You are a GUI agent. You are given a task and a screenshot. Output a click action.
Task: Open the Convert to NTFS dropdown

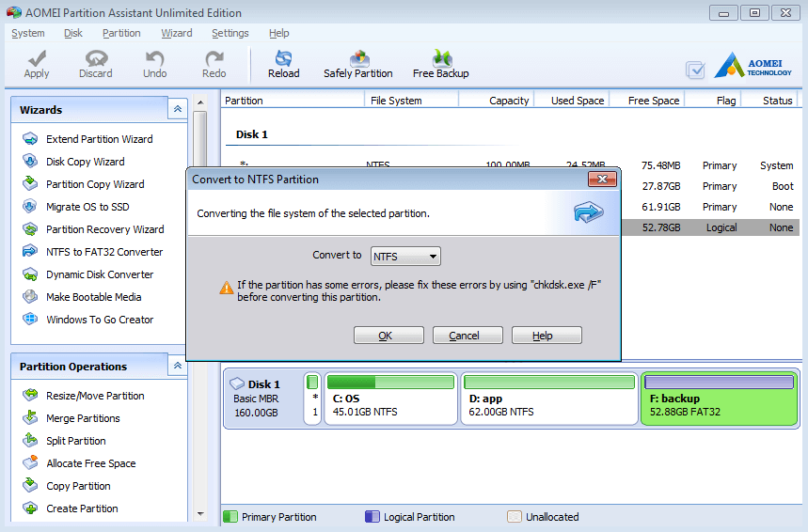(405, 256)
